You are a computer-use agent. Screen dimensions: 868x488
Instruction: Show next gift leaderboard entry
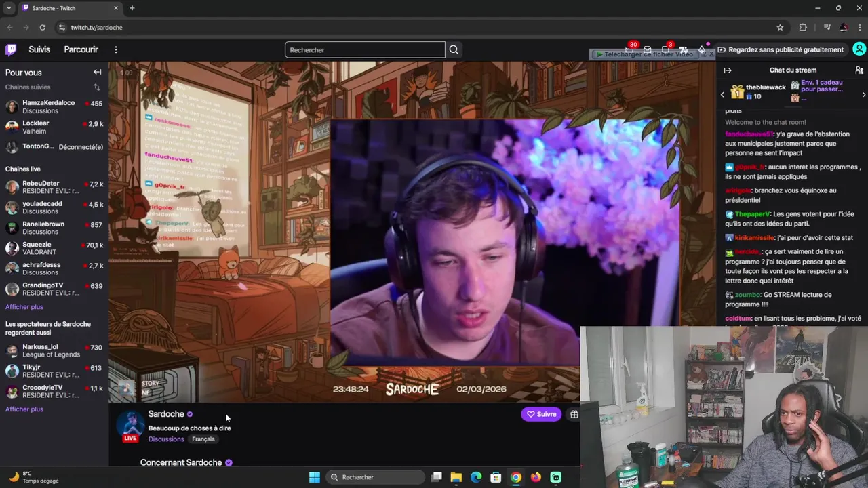click(x=863, y=95)
